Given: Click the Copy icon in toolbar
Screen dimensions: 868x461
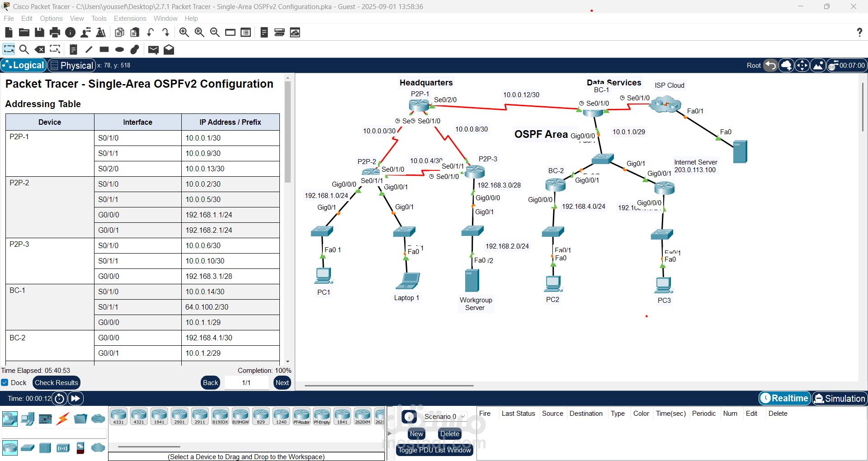Looking at the screenshot, I should 119,33.
